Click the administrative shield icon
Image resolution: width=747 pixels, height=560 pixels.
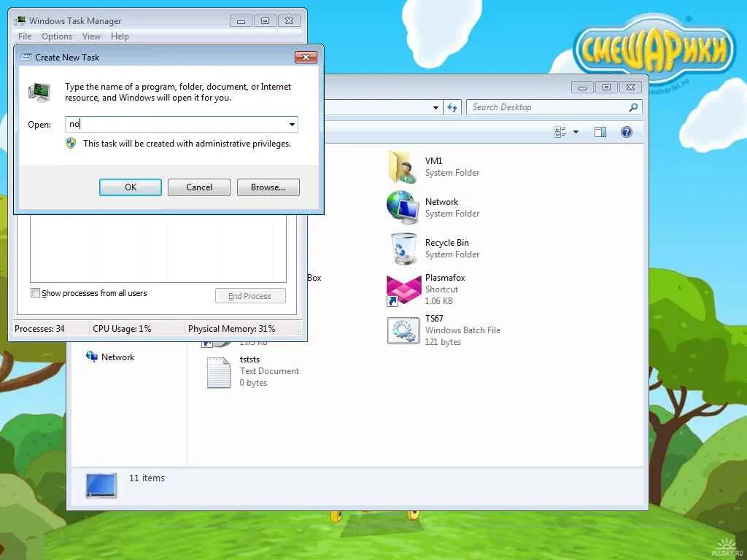[x=71, y=144]
